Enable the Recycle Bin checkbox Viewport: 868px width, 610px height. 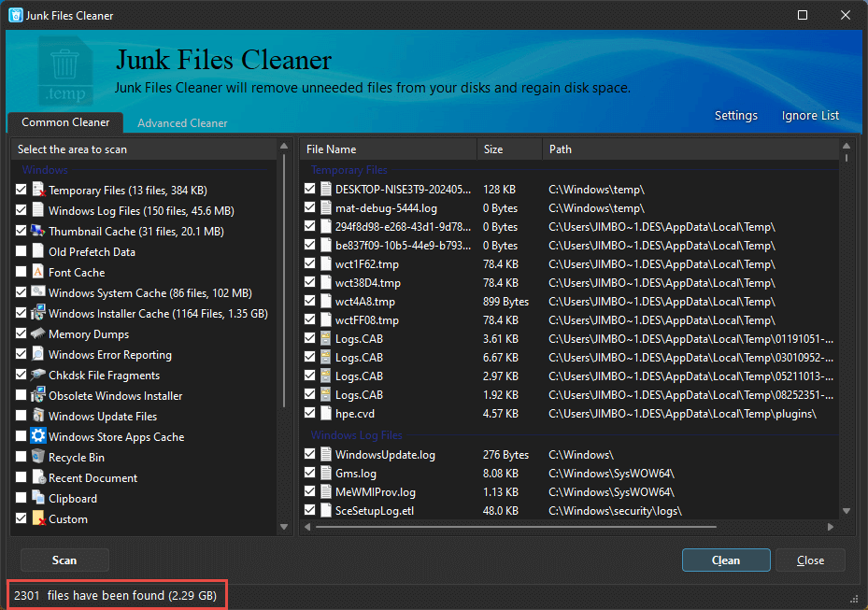point(21,456)
